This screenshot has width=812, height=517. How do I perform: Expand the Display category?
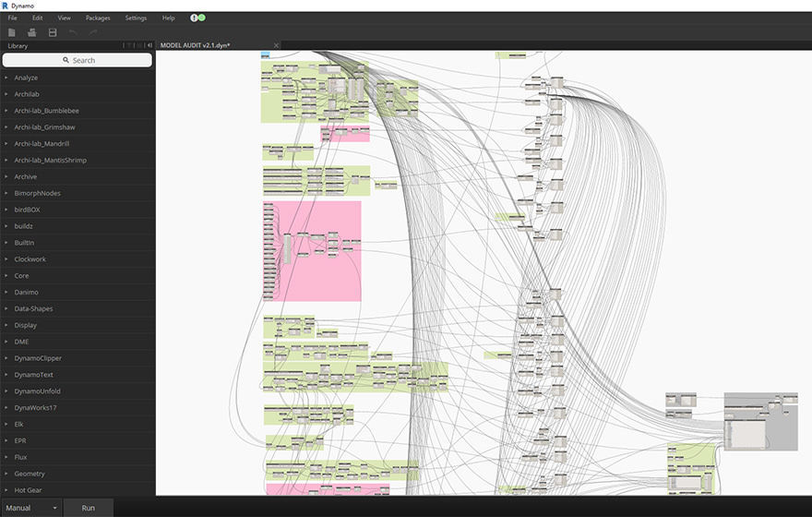point(78,325)
